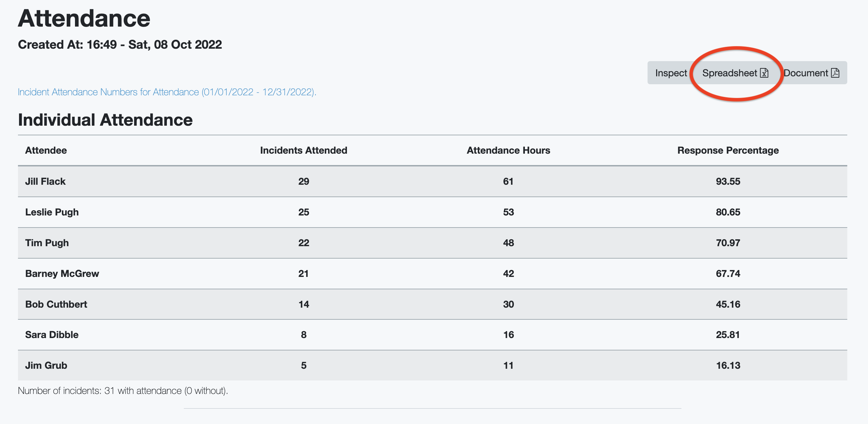Click Jill Flack's 93.55 response percentage
This screenshot has height=424, width=868.
coord(728,182)
